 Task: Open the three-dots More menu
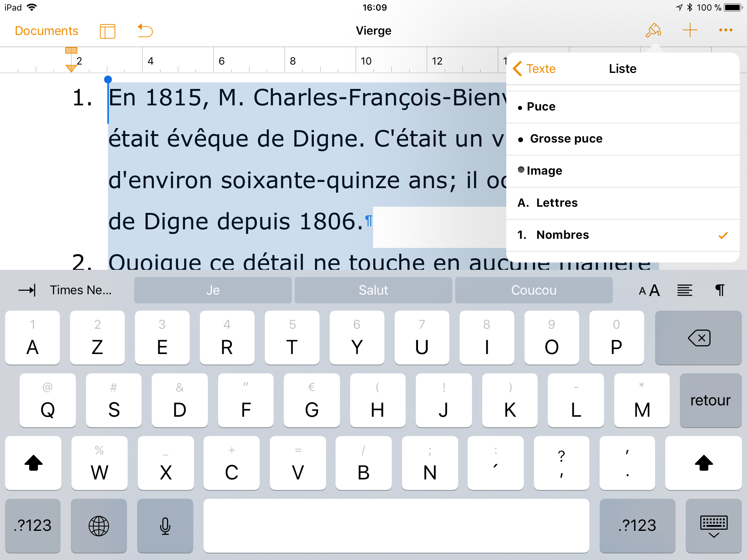(725, 30)
